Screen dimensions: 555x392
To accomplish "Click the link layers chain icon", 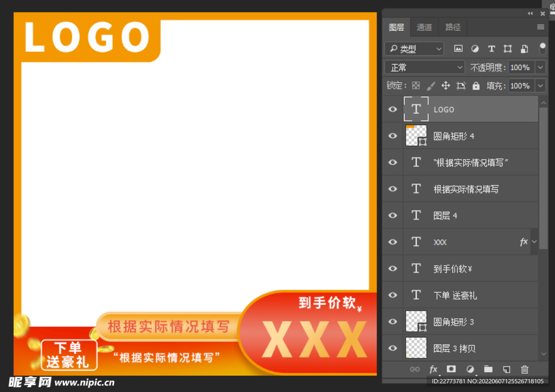I will [415, 369].
